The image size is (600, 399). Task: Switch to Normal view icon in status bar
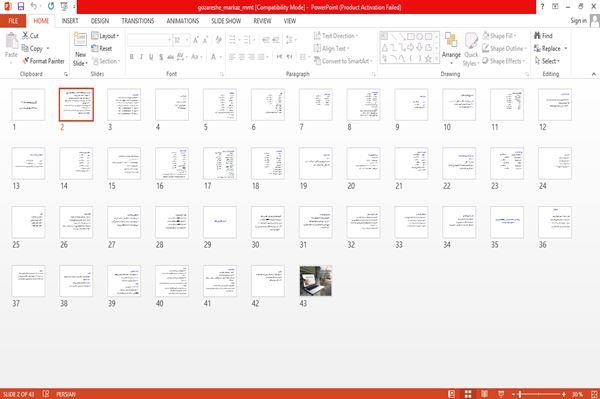point(452,394)
